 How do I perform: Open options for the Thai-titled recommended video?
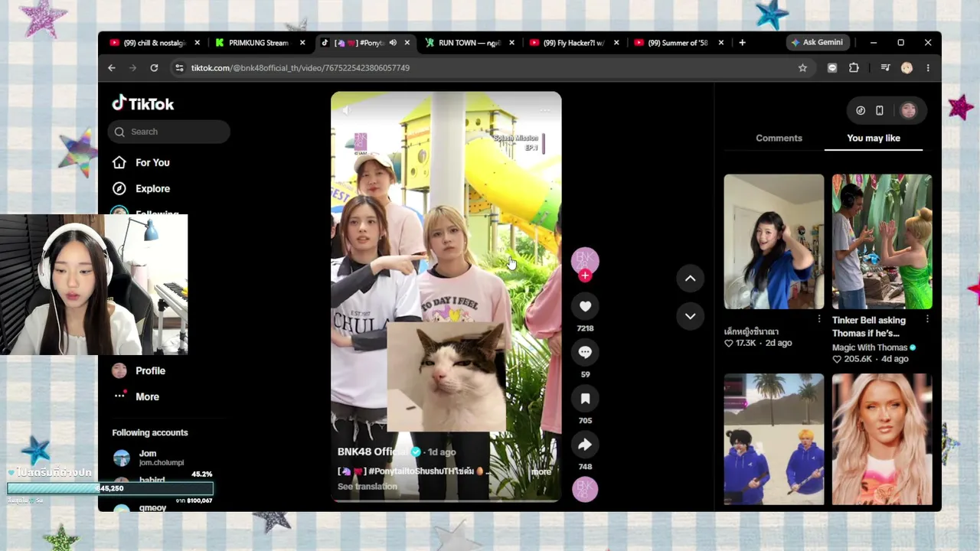pyautogui.click(x=819, y=319)
